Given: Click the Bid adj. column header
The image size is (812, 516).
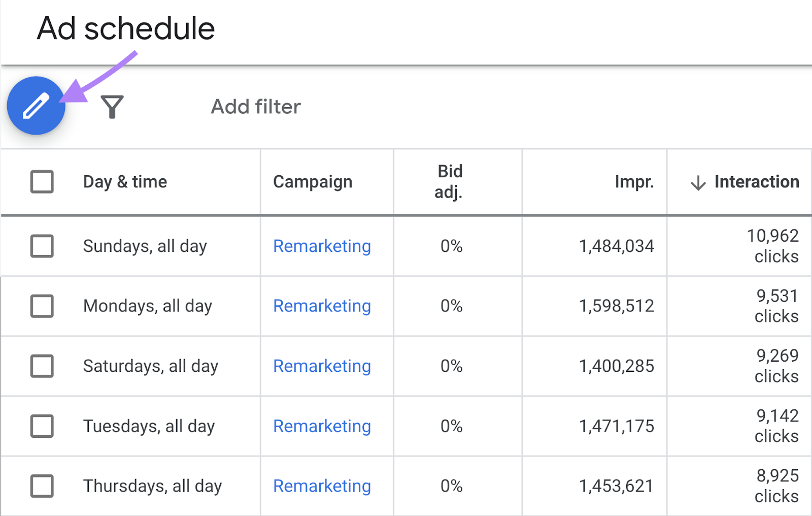Looking at the screenshot, I should pos(449,182).
